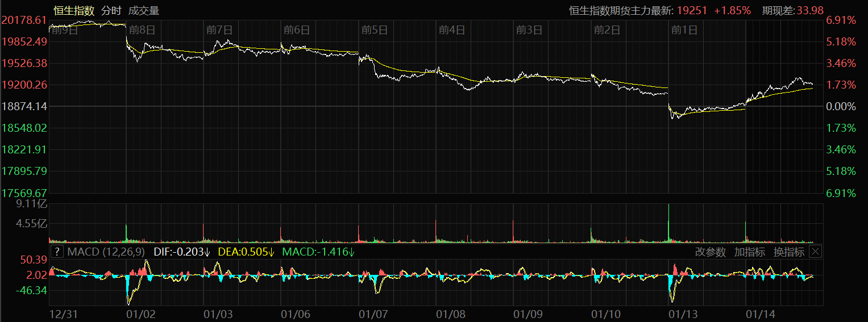
Task: Select the 恒生指数 title tab
Action: click(74, 10)
